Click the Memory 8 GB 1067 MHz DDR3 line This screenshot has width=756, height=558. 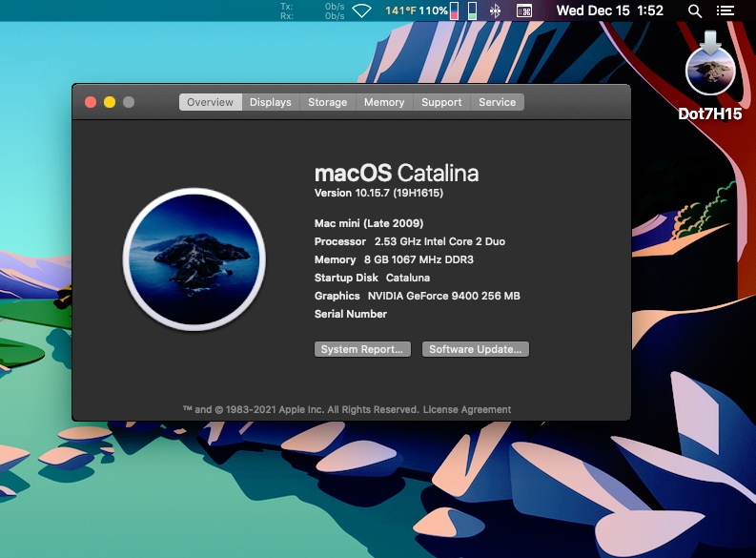(394, 259)
